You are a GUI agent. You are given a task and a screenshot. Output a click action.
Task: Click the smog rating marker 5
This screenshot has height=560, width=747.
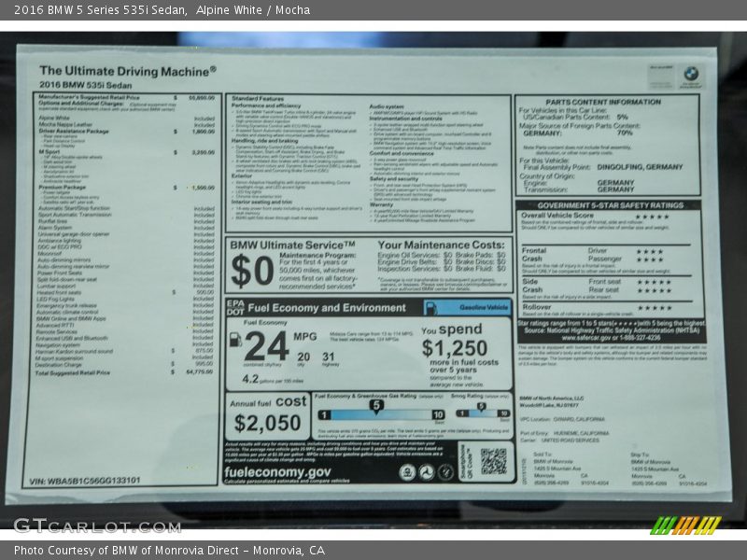coord(482,407)
